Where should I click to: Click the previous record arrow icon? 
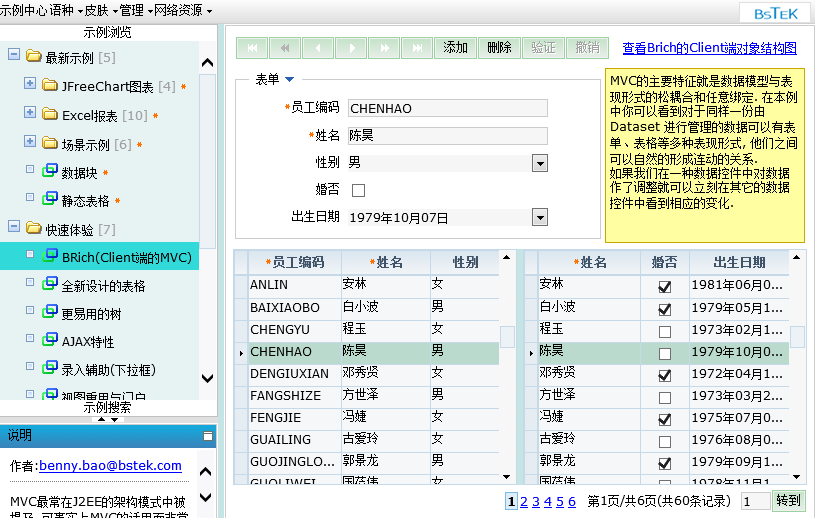[x=317, y=48]
